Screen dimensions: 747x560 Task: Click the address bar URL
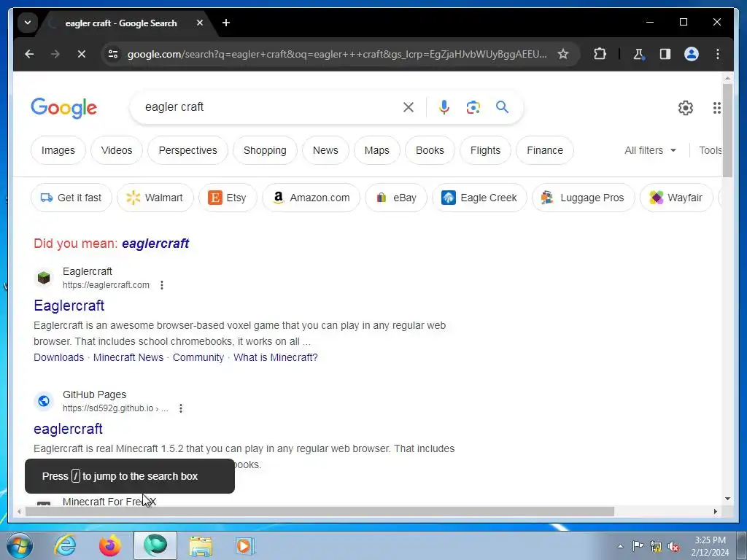point(337,54)
